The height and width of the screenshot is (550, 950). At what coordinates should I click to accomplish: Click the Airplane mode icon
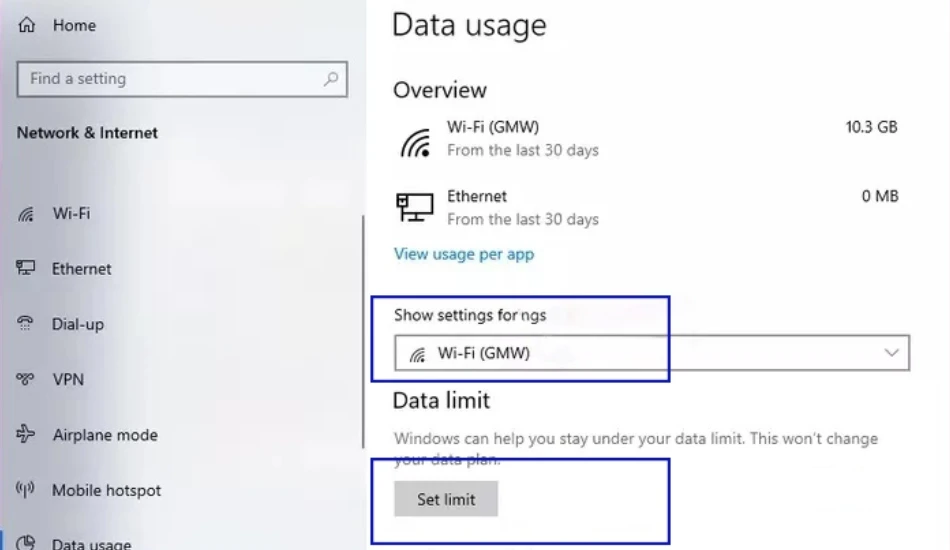pyautogui.click(x=25, y=434)
